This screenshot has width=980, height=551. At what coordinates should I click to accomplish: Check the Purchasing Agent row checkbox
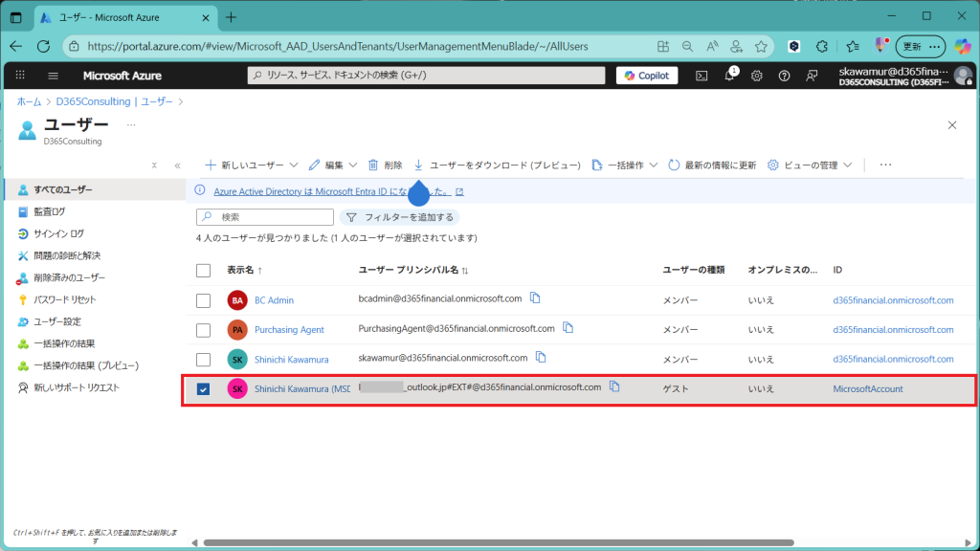[203, 330]
